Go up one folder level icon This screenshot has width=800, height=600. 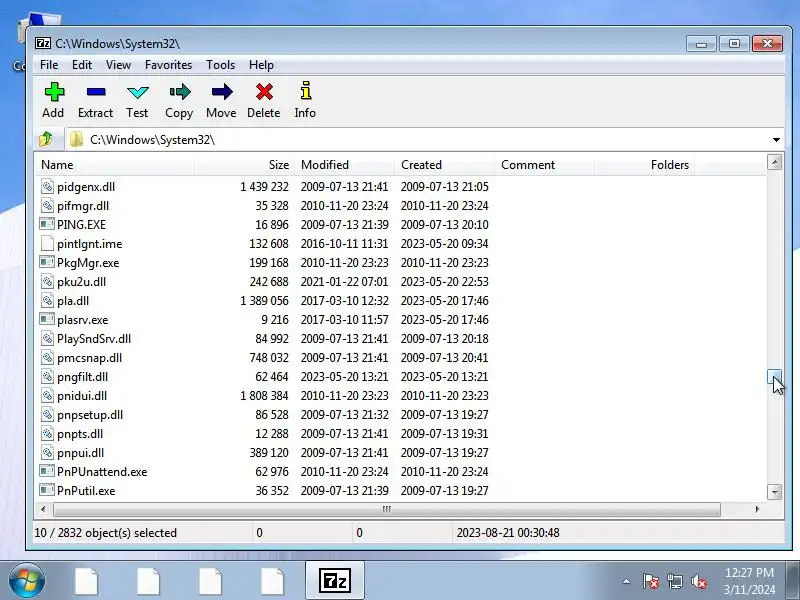pos(46,139)
